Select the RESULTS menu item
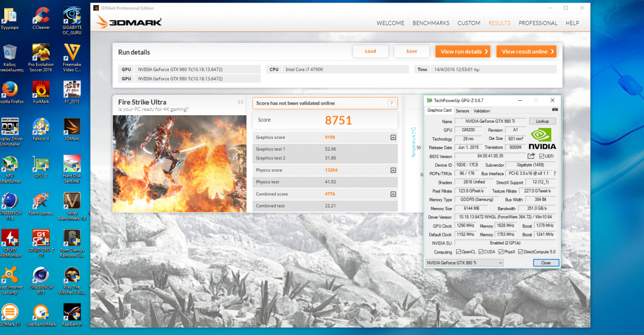644x335 pixels. [x=499, y=23]
